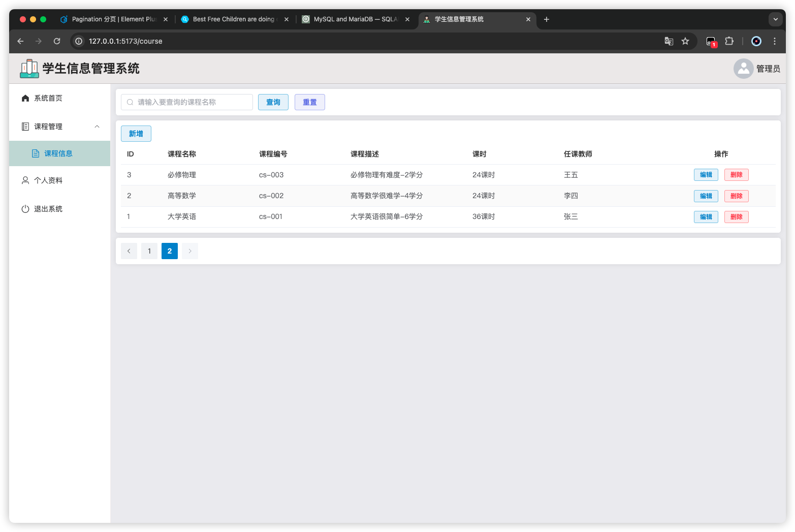Click the cs-001 course code cell
Screen dimensions: 795x532
pyautogui.click(x=271, y=216)
